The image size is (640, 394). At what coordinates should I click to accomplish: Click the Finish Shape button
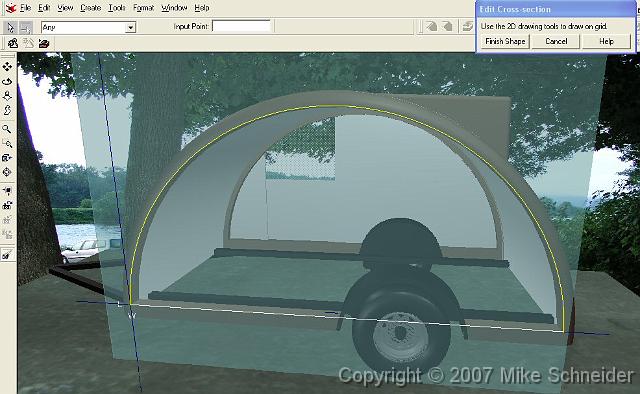[505, 41]
